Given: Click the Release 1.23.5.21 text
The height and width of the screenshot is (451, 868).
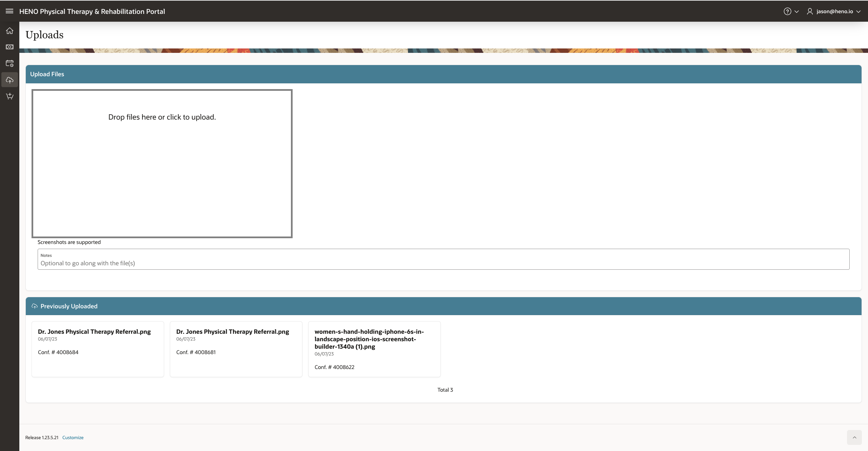Looking at the screenshot, I should [42, 437].
